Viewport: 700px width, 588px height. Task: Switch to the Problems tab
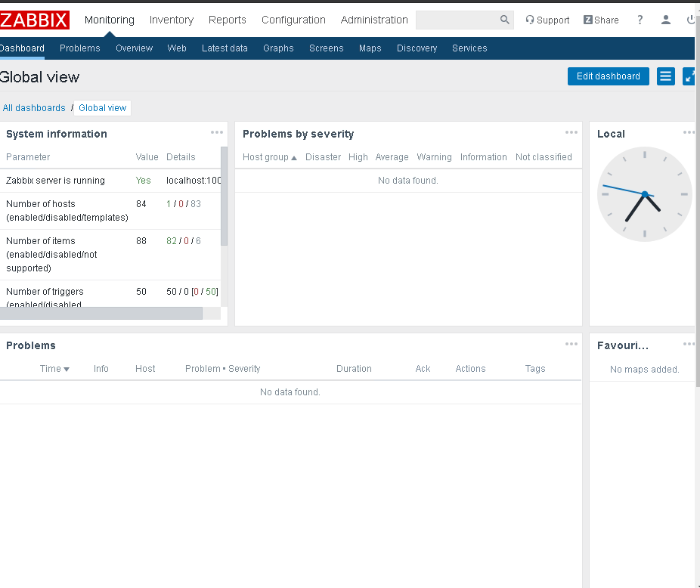click(80, 48)
